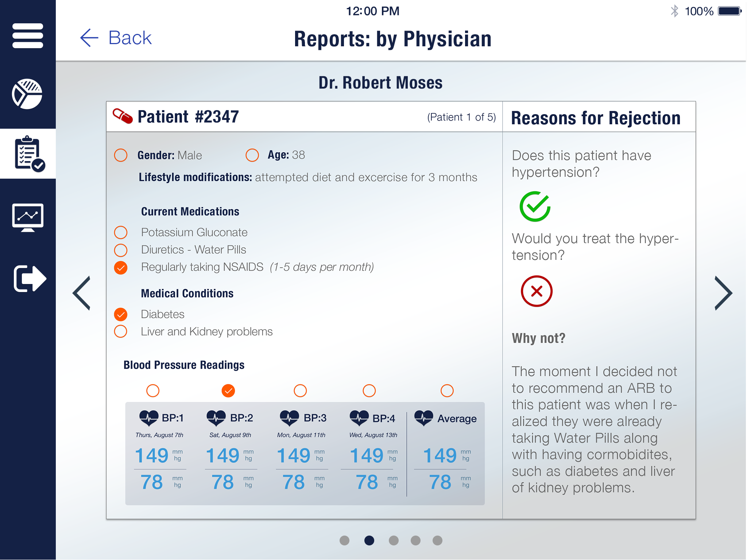Jump to the first page dot

coord(344,540)
